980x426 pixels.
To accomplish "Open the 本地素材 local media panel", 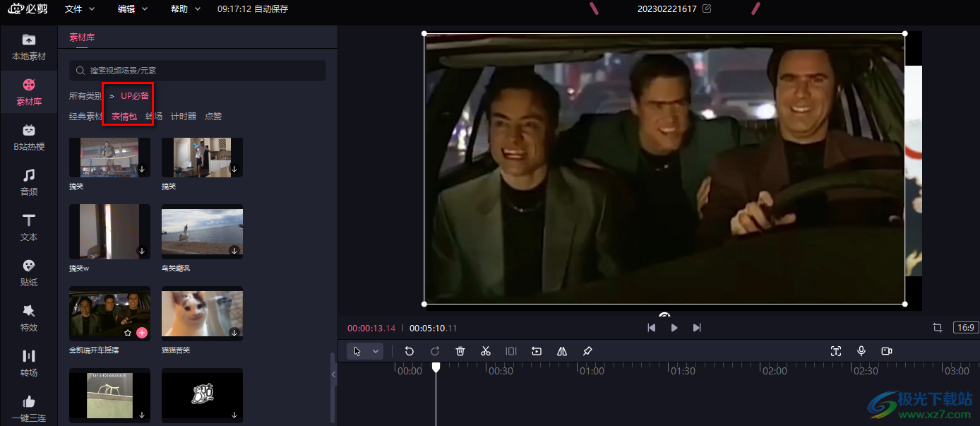I will pyautogui.click(x=29, y=47).
